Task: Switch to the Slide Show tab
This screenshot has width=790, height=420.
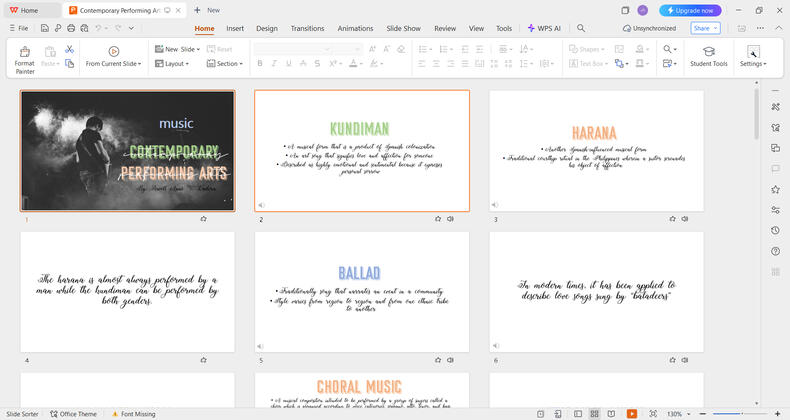Action: click(x=404, y=28)
